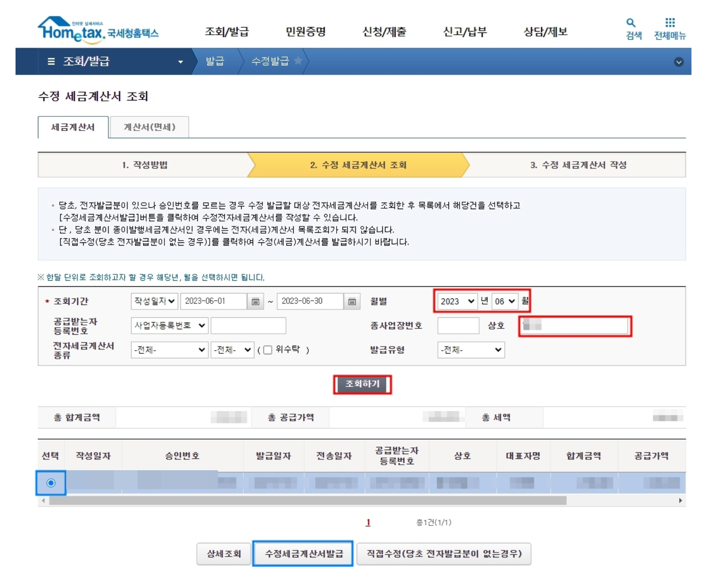
Task: Click the hamburger icon beside 조회/발급
Action: [52, 61]
